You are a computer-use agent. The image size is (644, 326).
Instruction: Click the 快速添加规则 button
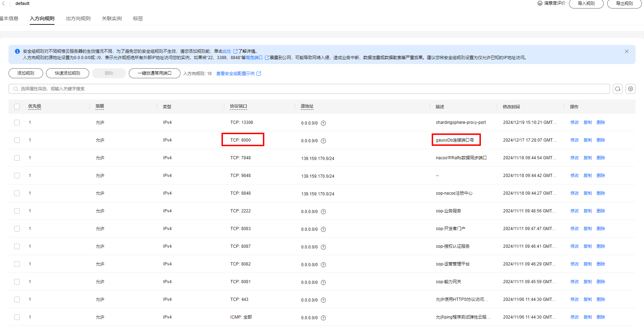pyautogui.click(x=68, y=73)
